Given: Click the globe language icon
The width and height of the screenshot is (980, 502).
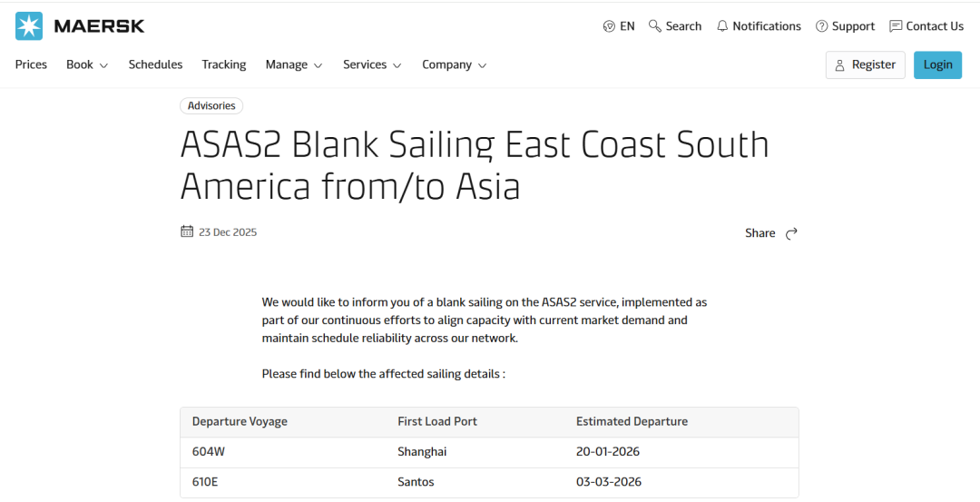Looking at the screenshot, I should pos(609,26).
